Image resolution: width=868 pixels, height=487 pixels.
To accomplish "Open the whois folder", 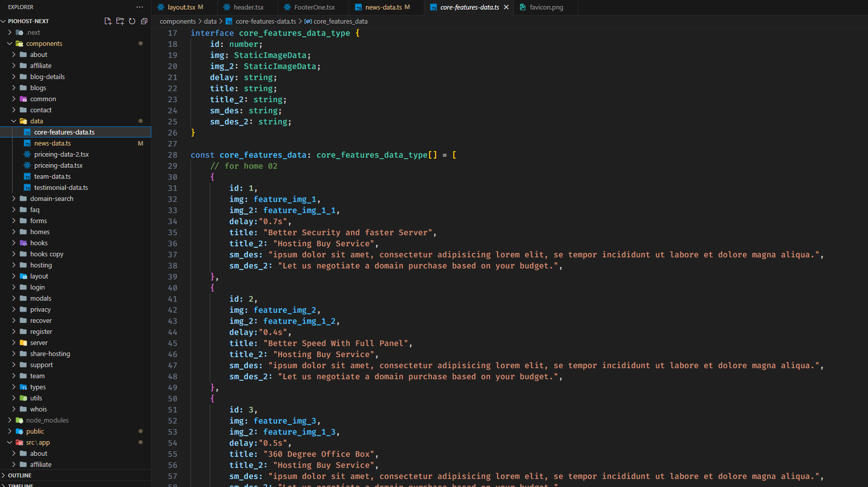I will [76, 409].
